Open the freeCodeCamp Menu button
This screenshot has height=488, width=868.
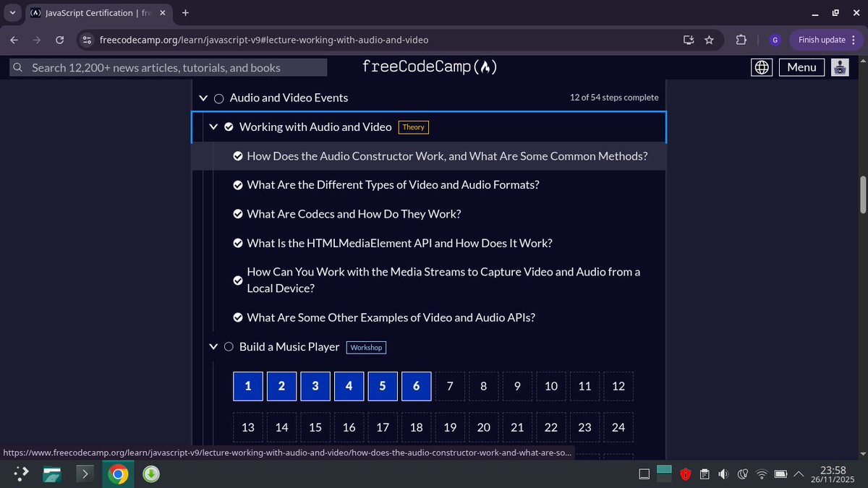tap(801, 67)
